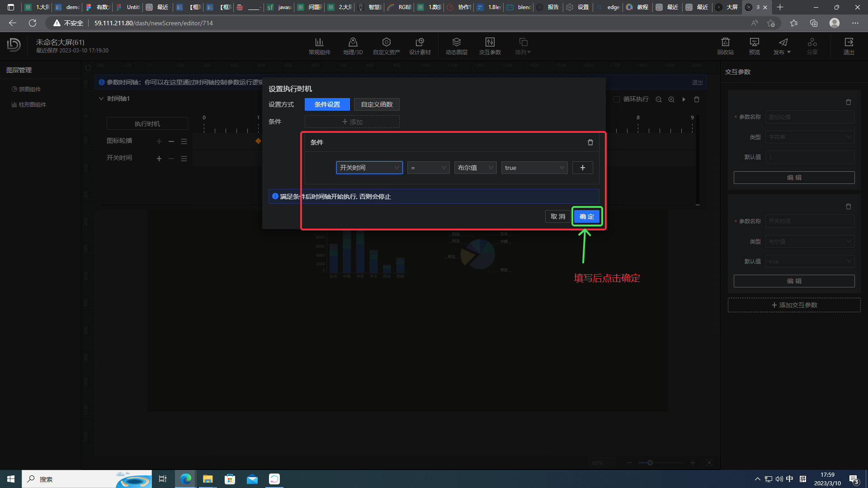The height and width of the screenshot is (488, 868).
Task: Open 布尔值 type dropdown
Action: click(476, 168)
